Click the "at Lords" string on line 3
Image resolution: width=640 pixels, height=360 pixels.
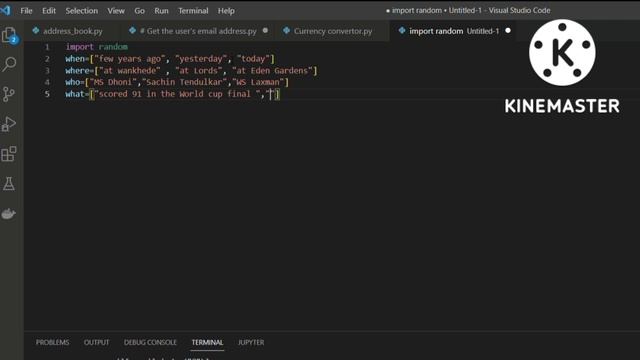tap(198, 71)
